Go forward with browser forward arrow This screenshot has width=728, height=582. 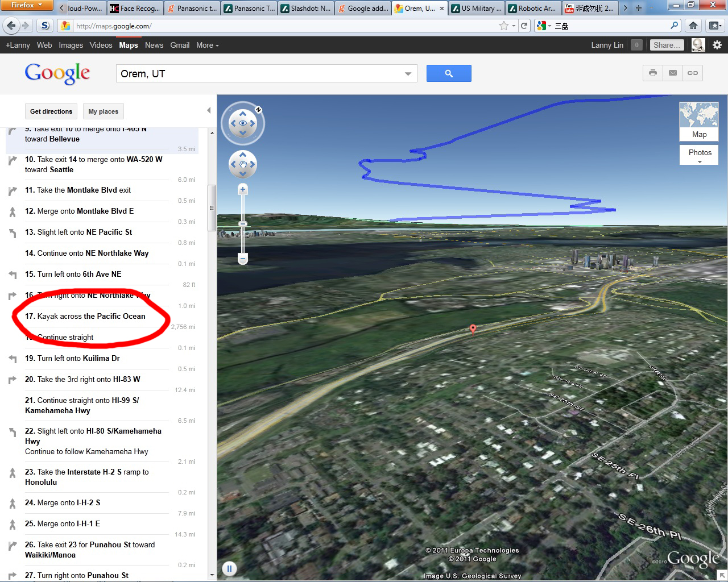pyautogui.click(x=26, y=26)
